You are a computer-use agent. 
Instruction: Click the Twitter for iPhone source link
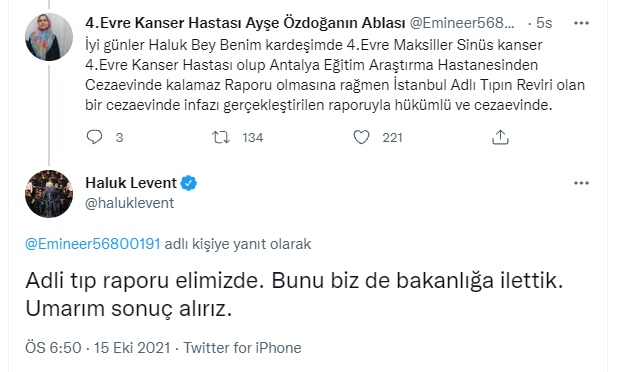point(242,348)
